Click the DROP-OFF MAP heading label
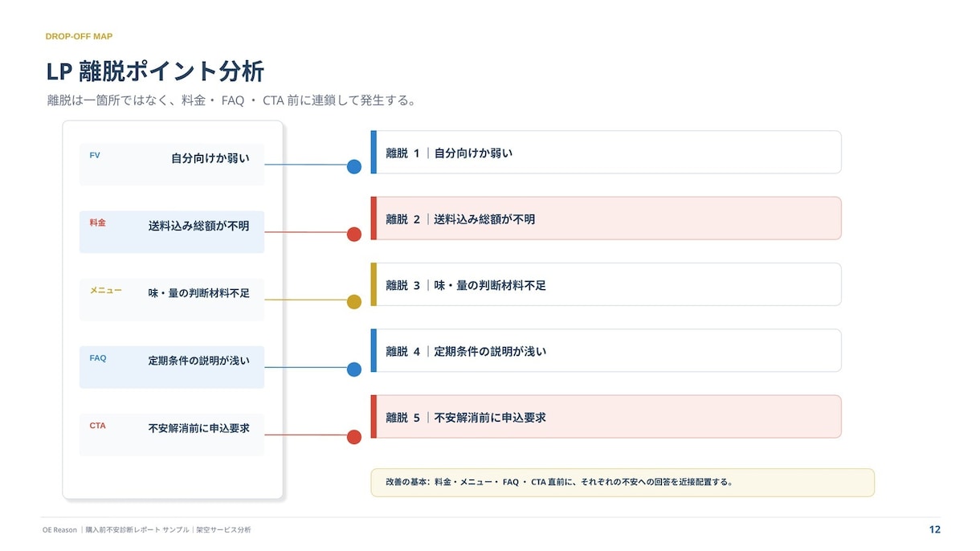Screen dimensions: 980x551 [x=79, y=36]
